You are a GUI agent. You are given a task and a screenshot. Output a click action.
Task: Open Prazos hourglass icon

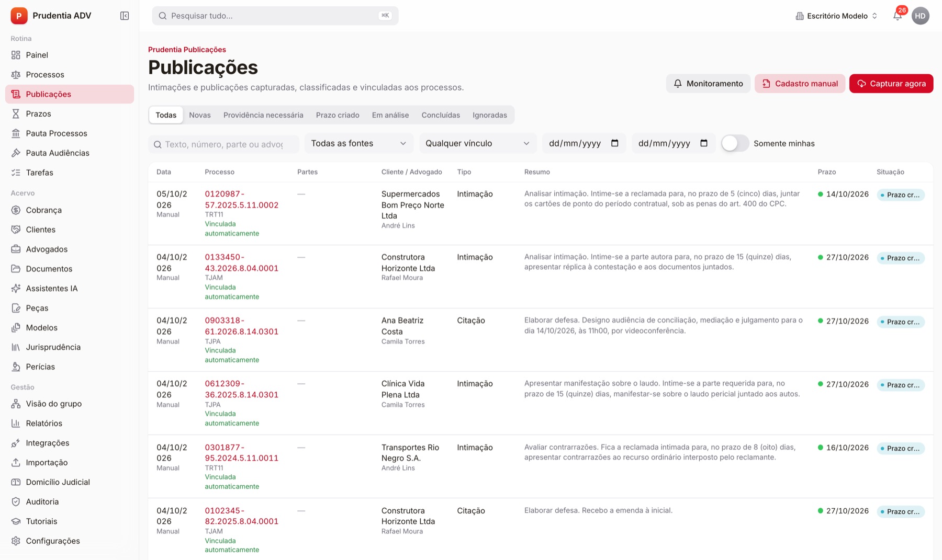coord(16,113)
